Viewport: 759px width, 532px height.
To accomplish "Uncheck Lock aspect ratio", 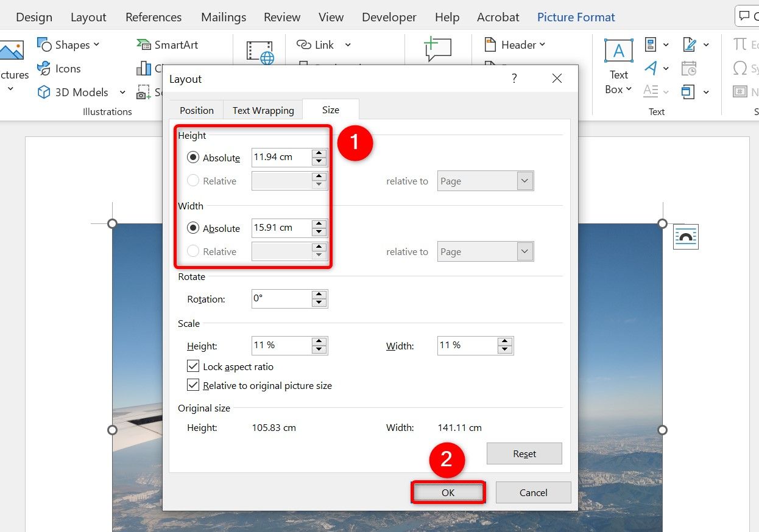I will (x=193, y=366).
